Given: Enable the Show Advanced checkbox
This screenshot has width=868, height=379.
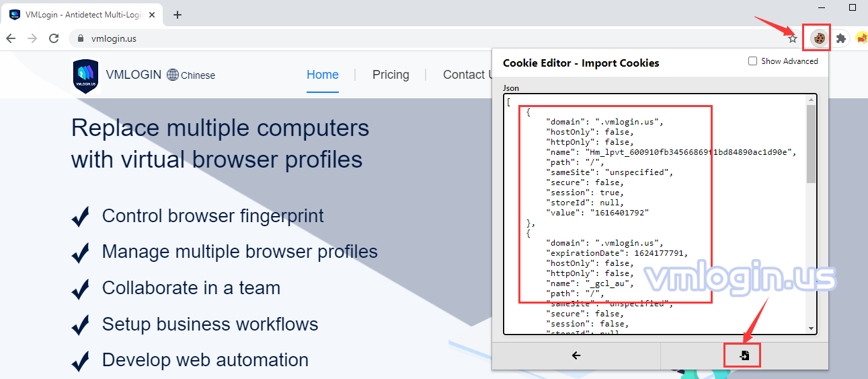Looking at the screenshot, I should (752, 61).
